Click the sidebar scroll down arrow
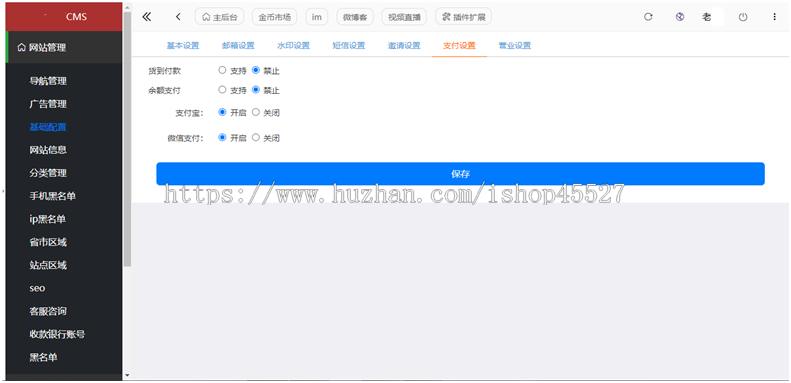Screen dimensions: 791x383 [127, 375]
